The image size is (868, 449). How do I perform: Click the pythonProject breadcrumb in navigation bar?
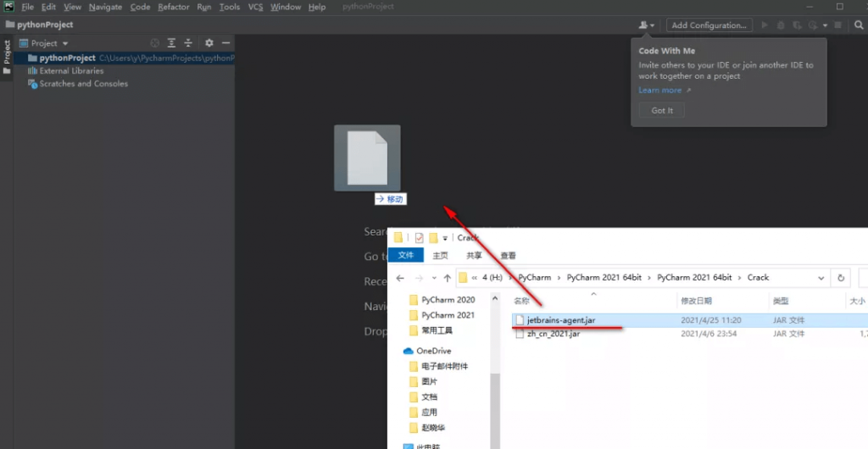[39, 25]
